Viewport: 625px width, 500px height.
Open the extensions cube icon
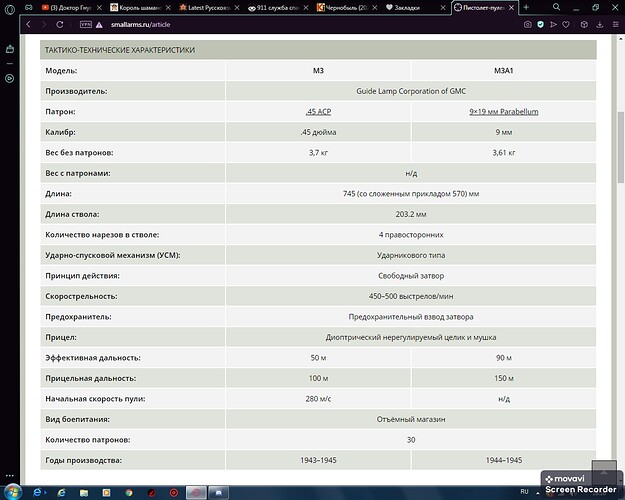(584, 24)
